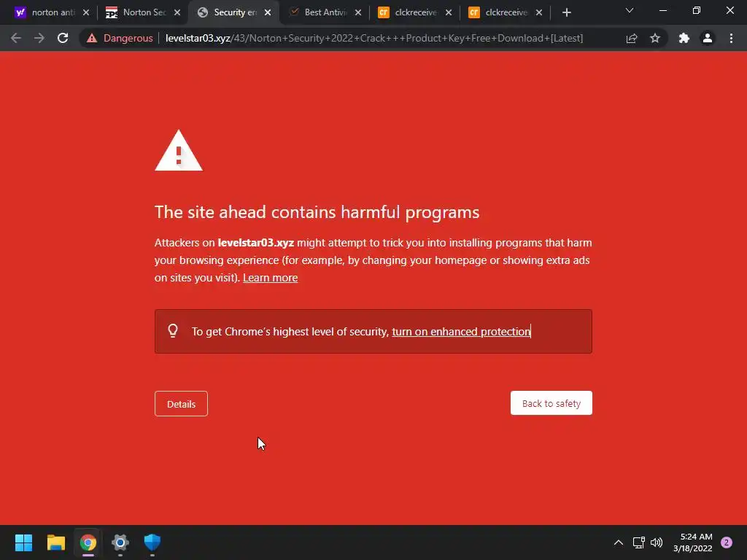Open the Learn more link

coord(270,278)
